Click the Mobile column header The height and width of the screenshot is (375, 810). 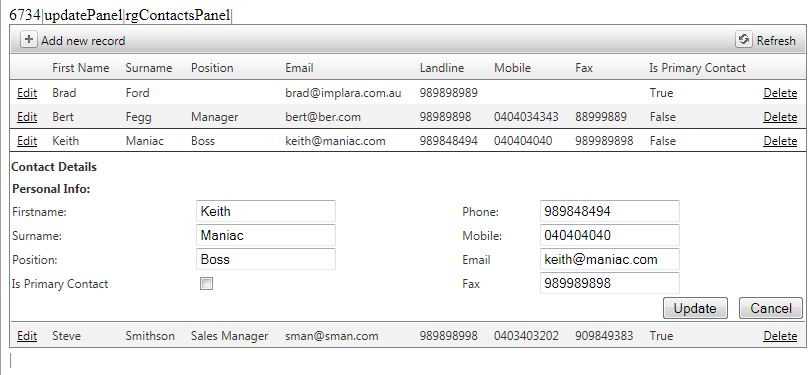point(512,68)
